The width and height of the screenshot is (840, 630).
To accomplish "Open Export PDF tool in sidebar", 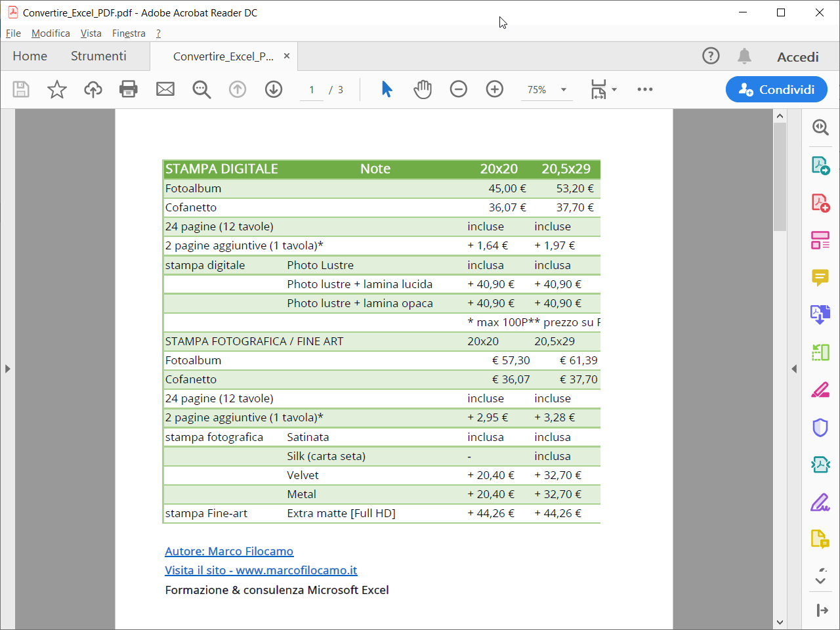I will click(x=820, y=165).
